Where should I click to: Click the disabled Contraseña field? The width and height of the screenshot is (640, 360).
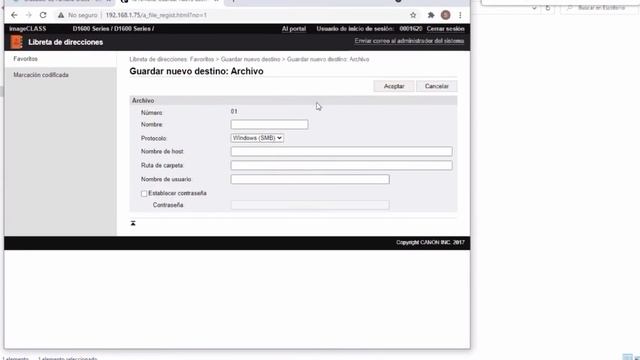[x=310, y=205]
